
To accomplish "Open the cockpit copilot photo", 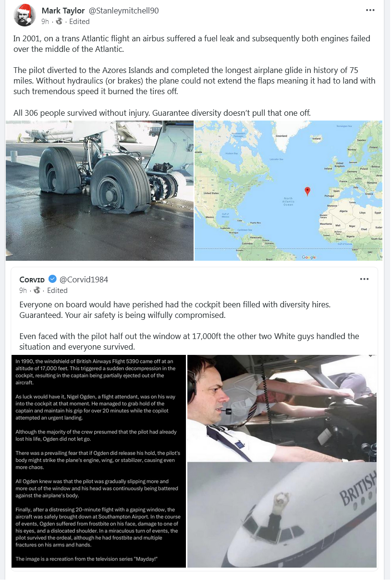I will [x=282, y=408].
